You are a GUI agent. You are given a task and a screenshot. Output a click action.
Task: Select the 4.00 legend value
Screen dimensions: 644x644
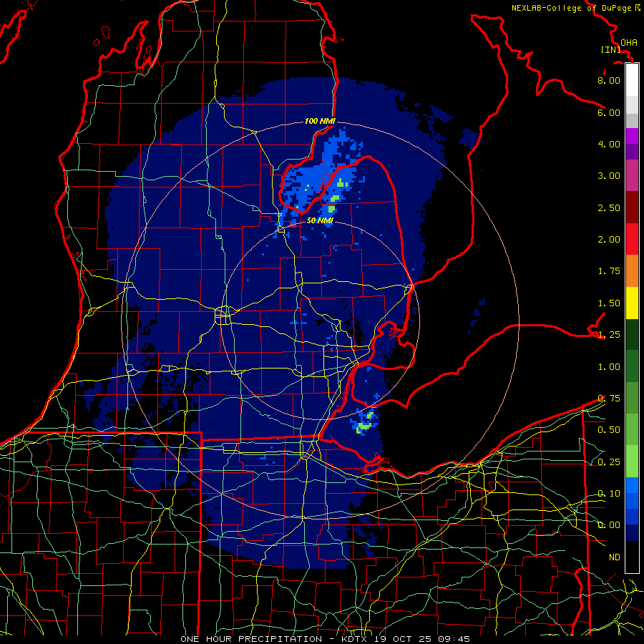(609, 144)
